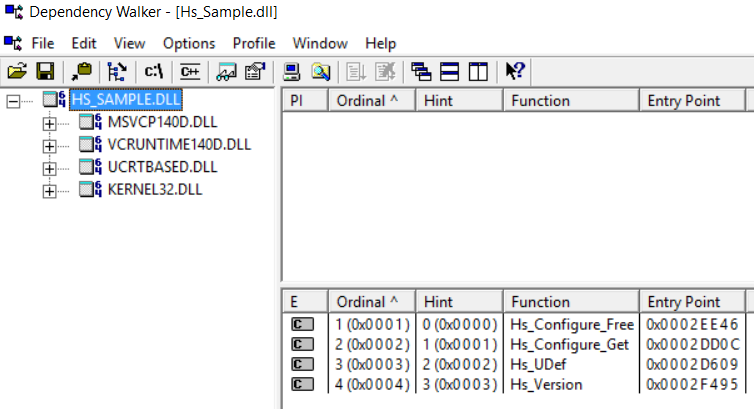Image resolution: width=754 pixels, height=409 pixels.
Task: Collapse the HS_SAMPLE.DLL tree node
Action: (13, 101)
